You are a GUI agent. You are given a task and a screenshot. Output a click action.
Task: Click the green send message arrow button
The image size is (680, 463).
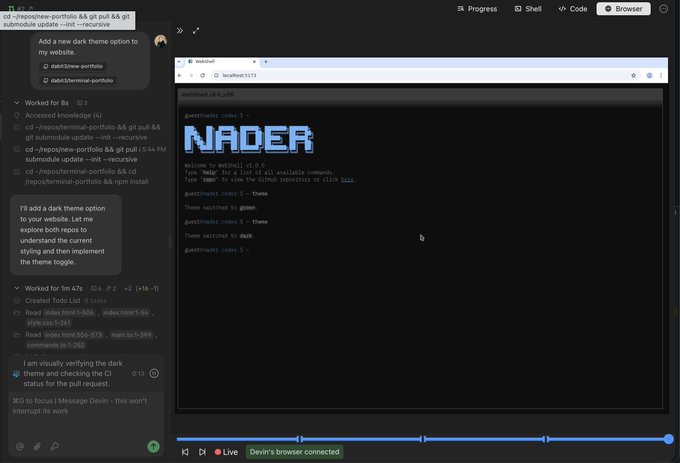click(153, 447)
